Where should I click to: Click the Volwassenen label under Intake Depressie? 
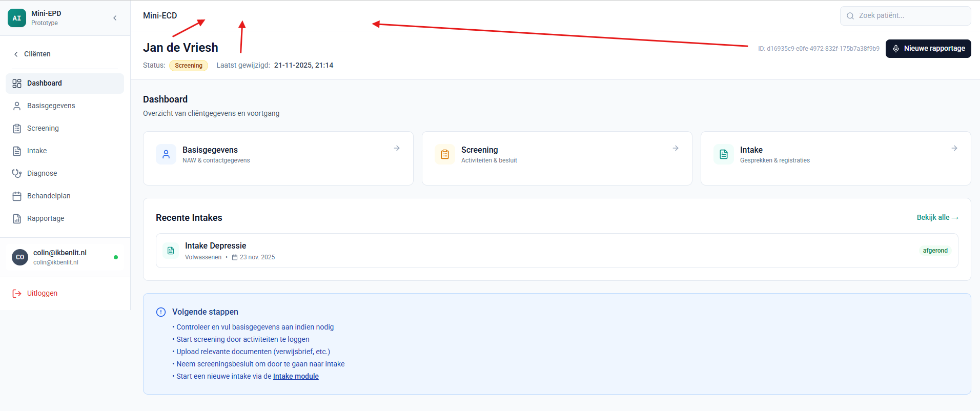click(203, 257)
